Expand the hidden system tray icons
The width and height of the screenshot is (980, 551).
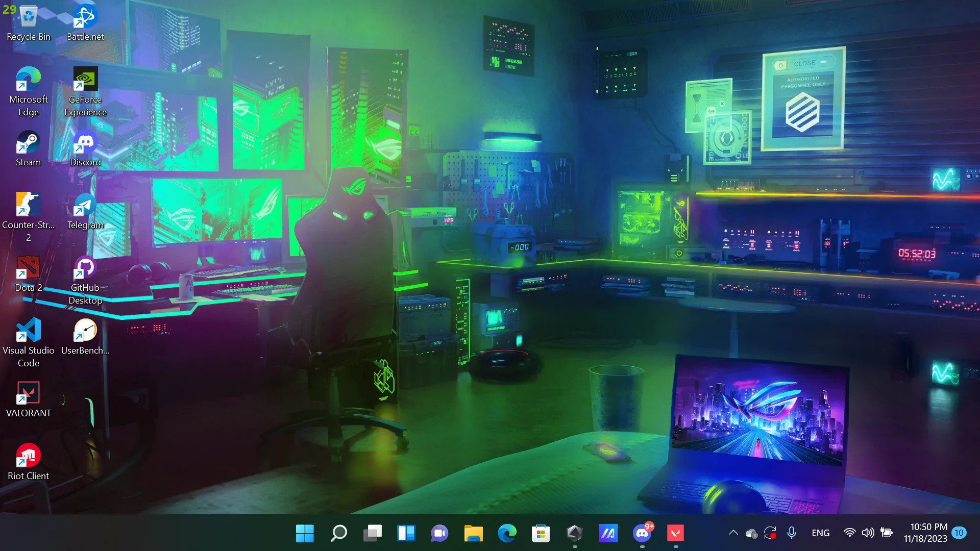733,533
